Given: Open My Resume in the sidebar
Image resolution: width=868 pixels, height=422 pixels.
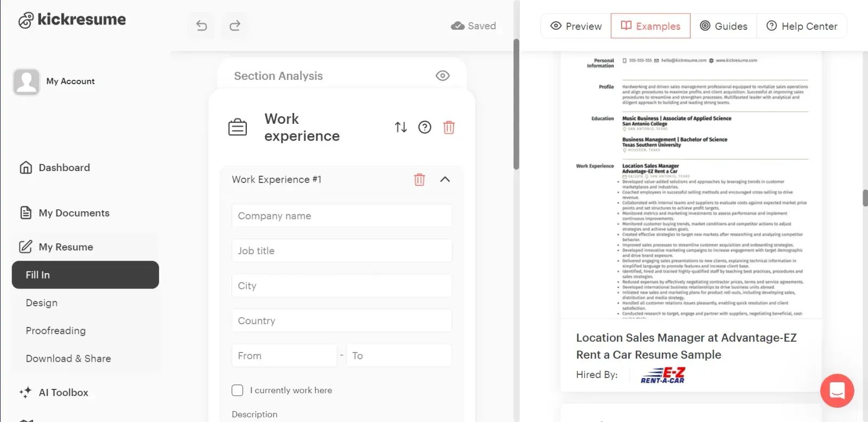Looking at the screenshot, I should (66, 247).
